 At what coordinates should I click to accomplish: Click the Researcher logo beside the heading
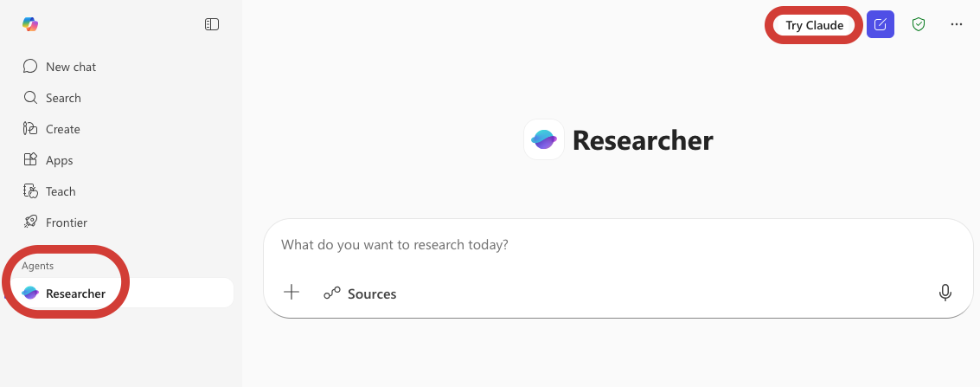[x=544, y=139]
